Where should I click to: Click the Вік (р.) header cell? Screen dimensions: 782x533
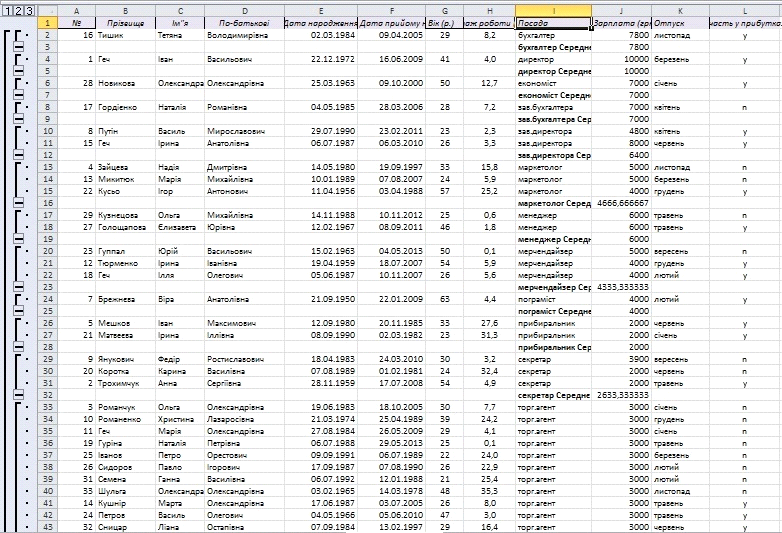444,23
